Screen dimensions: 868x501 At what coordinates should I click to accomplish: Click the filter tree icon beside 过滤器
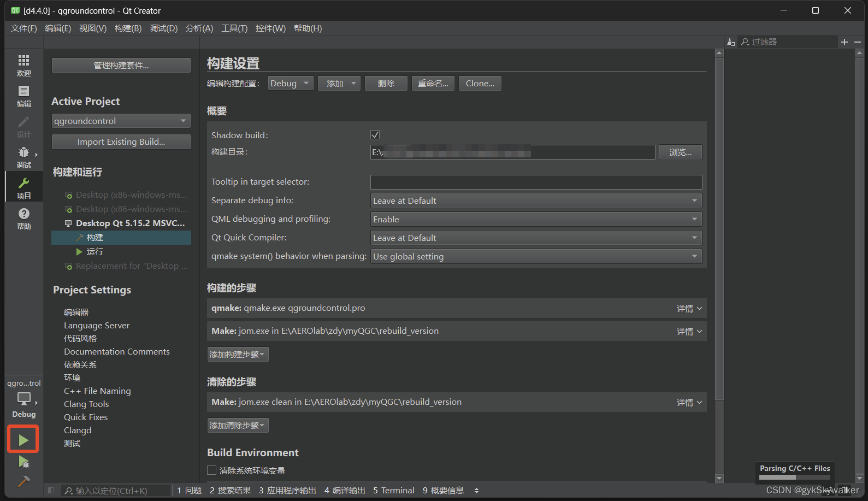(x=731, y=42)
